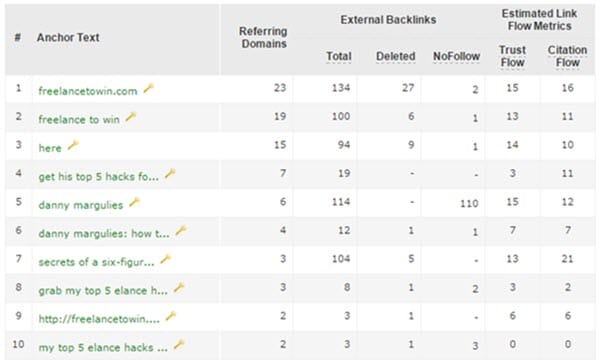
Task: Sort by NoFollow column header
Action: (x=456, y=56)
